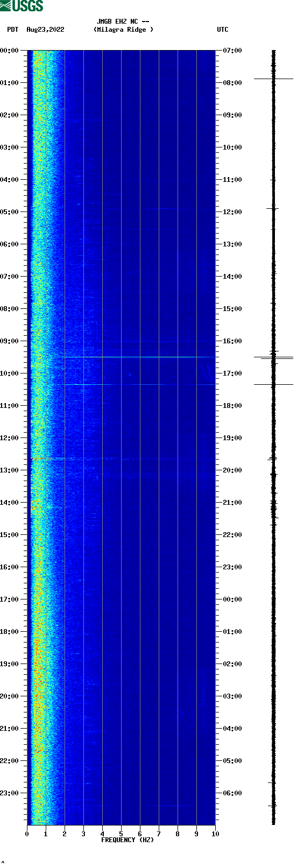297x868 pixels.
Task: Click the horizontal event line near 10:20
Action: [x=140, y=384]
